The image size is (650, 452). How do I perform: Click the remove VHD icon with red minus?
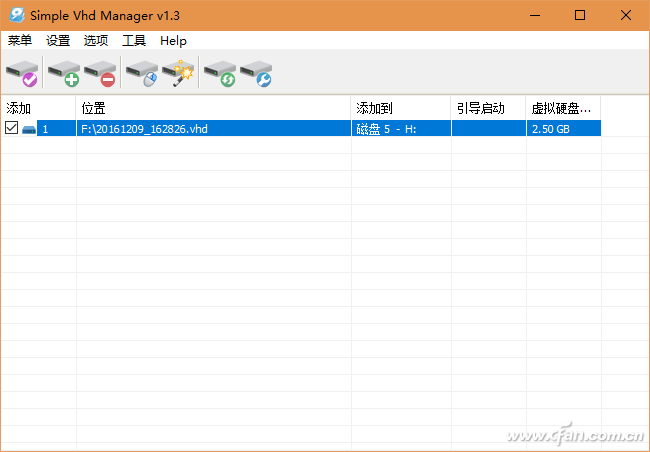100,73
